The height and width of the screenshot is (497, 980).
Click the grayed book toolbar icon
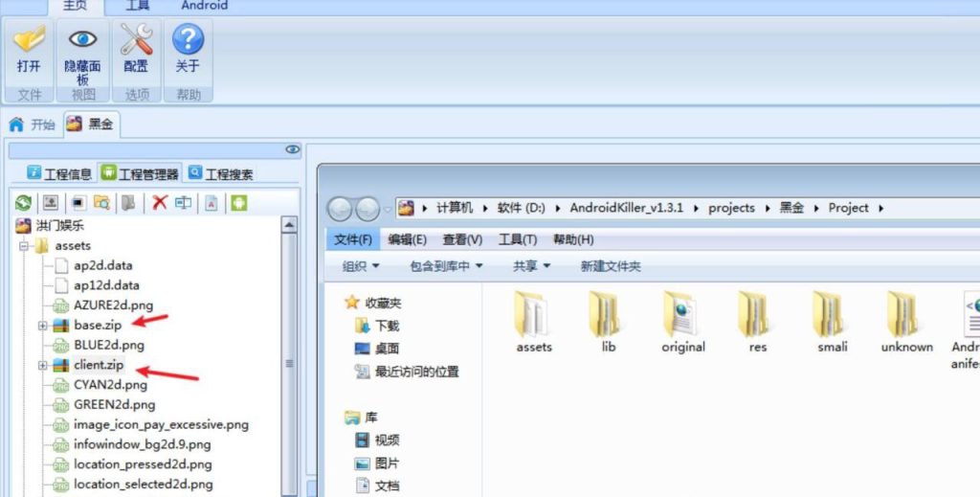pyautogui.click(x=128, y=203)
